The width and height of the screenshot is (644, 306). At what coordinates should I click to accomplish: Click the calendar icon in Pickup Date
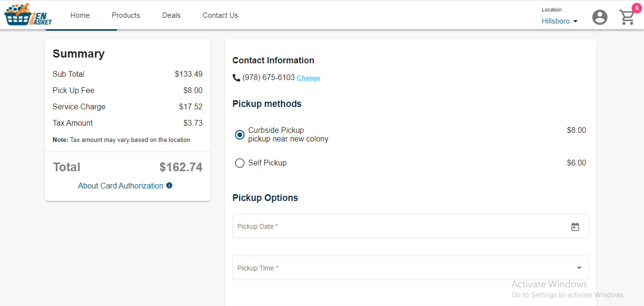pos(575,227)
